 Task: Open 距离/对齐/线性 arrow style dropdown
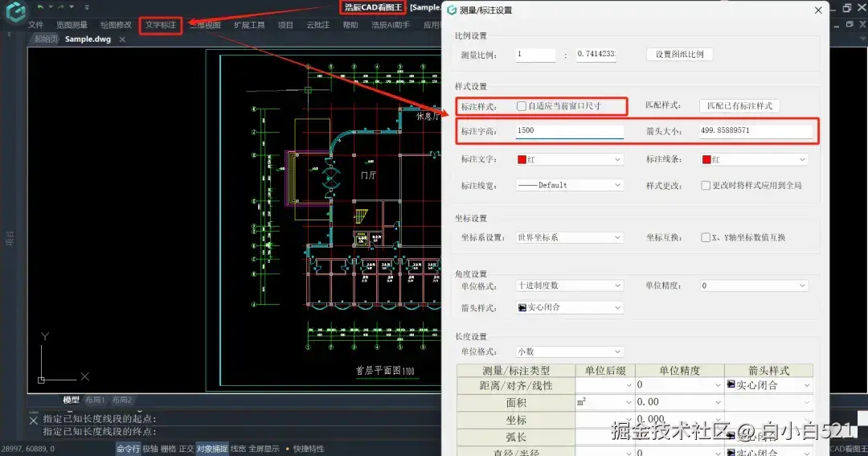point(769,385)
